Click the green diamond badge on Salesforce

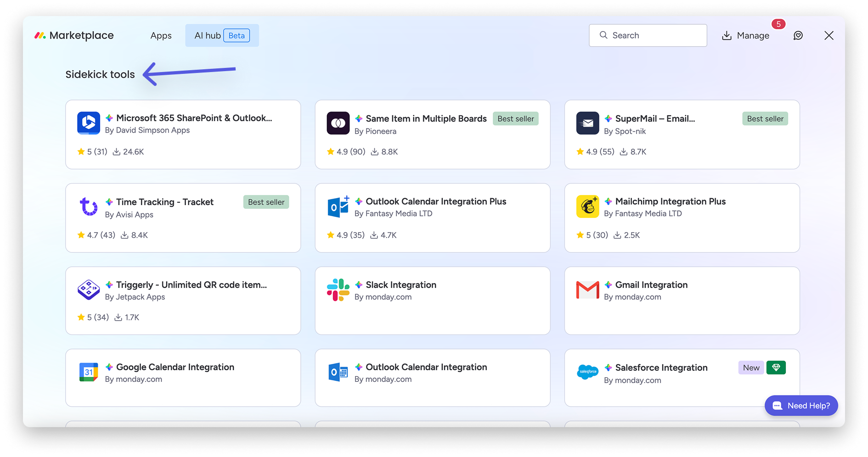click(x=776, y=368)
